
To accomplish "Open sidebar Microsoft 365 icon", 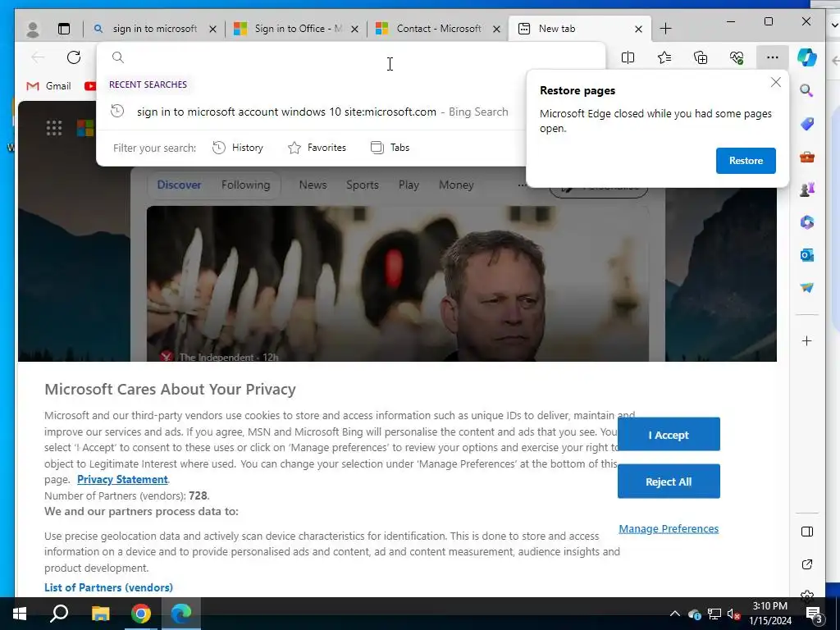I will (807, 221).
